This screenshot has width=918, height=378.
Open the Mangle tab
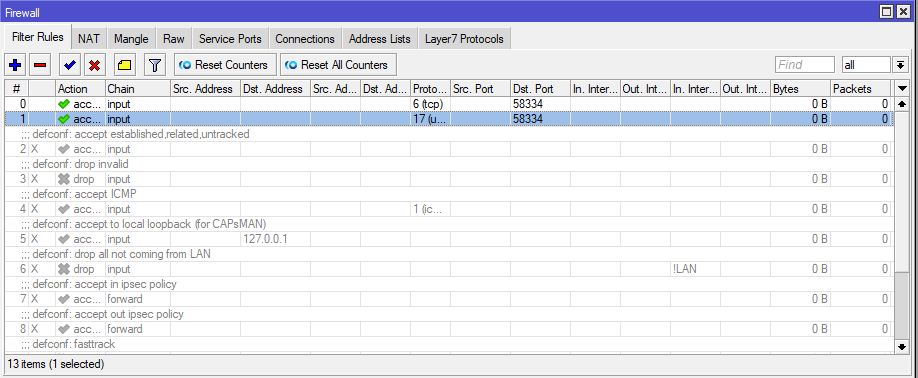point(131,39)
